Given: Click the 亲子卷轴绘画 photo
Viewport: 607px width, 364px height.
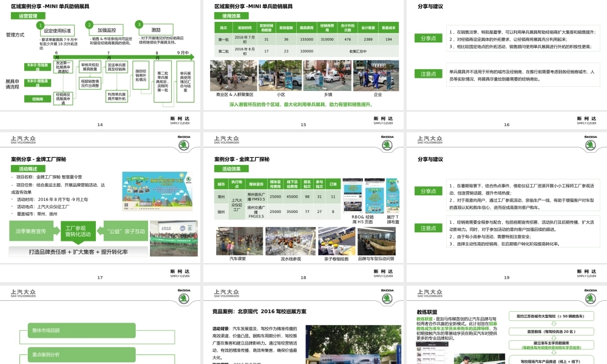Looking at the screenshot, I should point(336,241).
